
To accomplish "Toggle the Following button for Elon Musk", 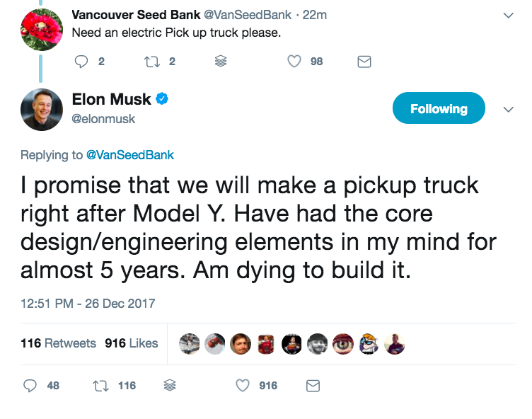I will coord(439,109).
